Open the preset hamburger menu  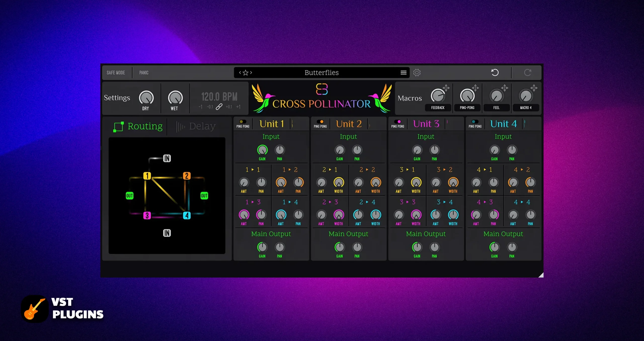tap(404, 73)
